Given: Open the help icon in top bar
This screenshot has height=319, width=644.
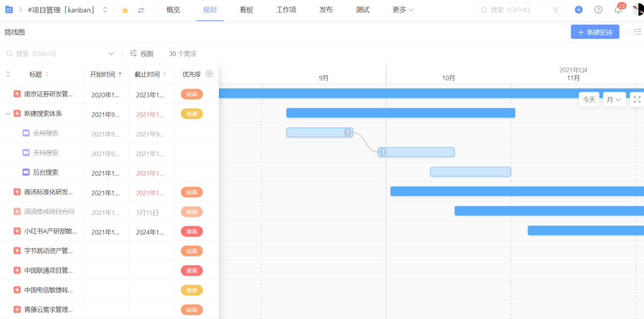Looking at the screenshot, I should (598, 10).
